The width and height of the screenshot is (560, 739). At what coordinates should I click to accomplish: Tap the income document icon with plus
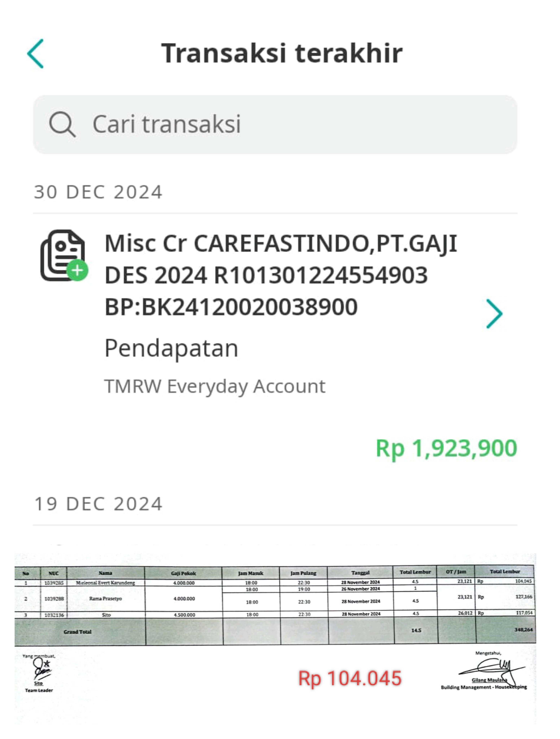tap(64, 255)
